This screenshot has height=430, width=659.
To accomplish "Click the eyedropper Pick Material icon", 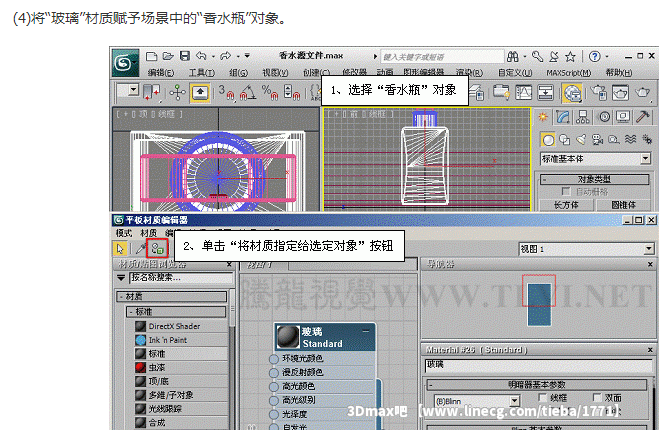I will coord(140,248).
